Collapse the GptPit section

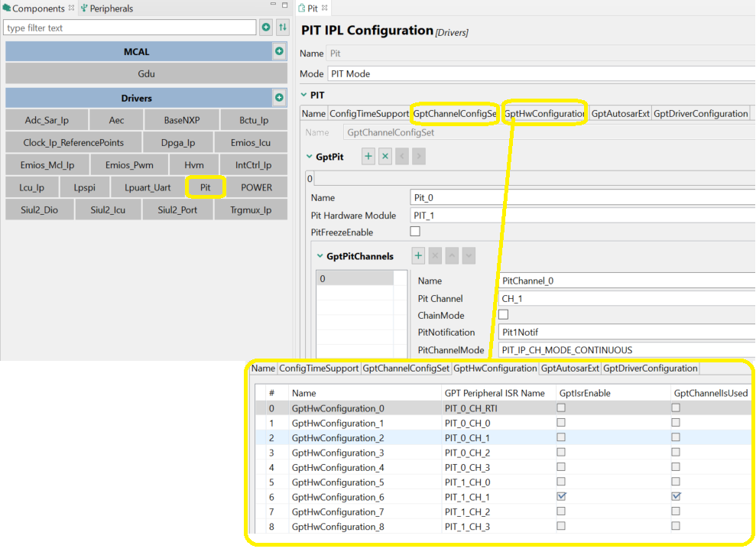(x=310, y=156)
